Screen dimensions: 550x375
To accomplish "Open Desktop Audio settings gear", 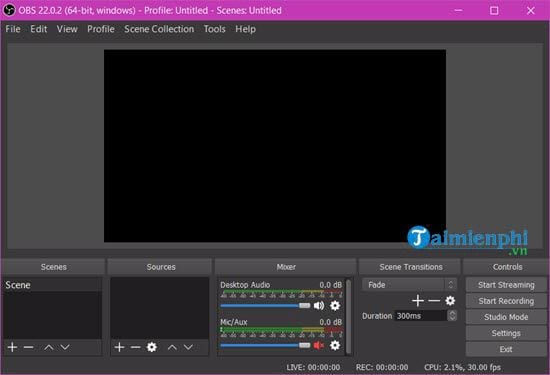I will pos(335,306).
